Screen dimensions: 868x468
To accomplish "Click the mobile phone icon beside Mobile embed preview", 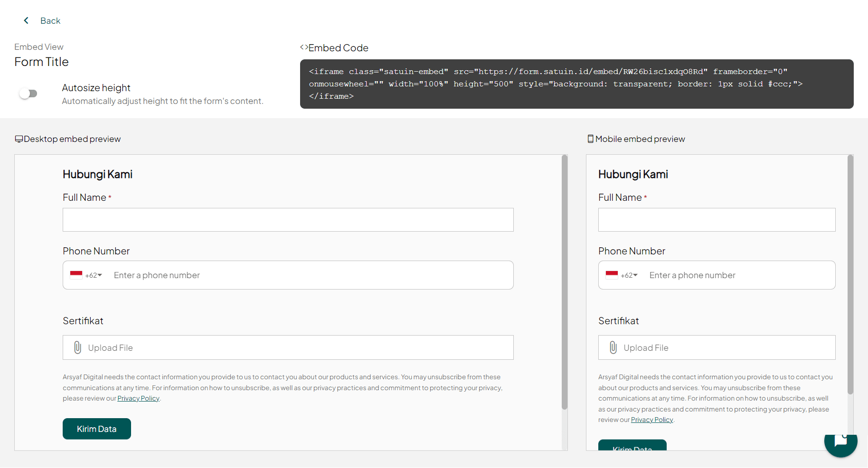I will click(x=591, y=139).
